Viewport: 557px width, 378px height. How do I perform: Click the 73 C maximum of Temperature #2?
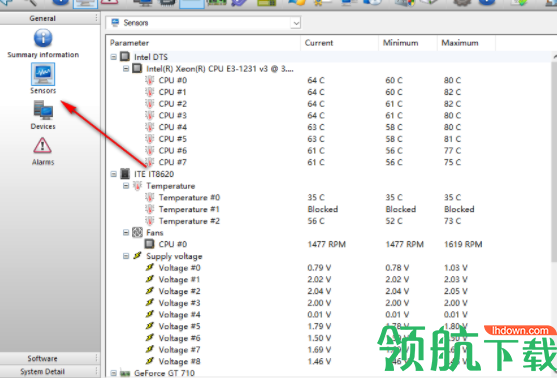(x=452, y=221)
